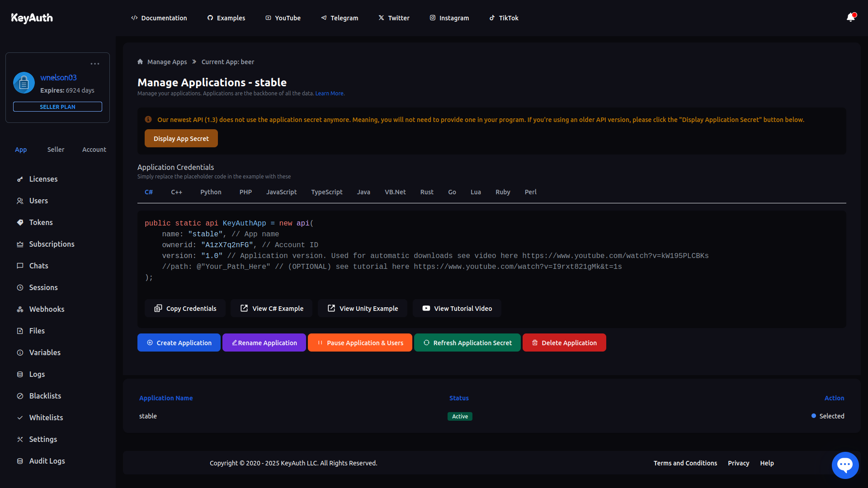
Task: Click the Display App Secret button
Action: pos(181,138)
